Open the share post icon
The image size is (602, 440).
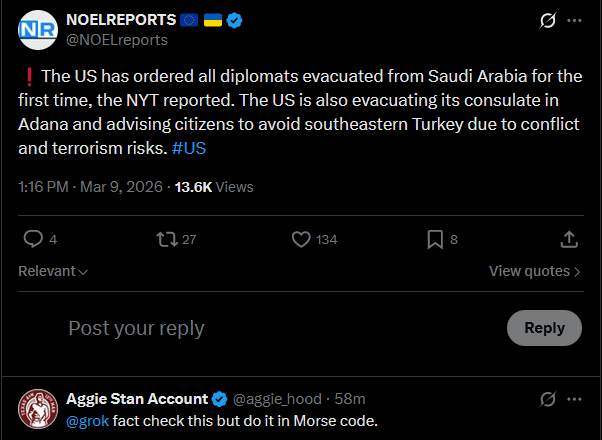(569, 239)
